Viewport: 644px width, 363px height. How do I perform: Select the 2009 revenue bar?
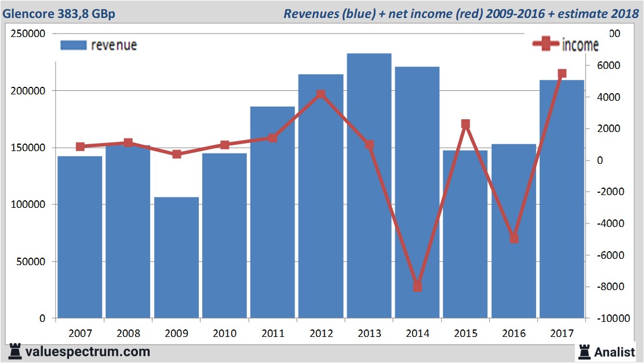(176, 258)
